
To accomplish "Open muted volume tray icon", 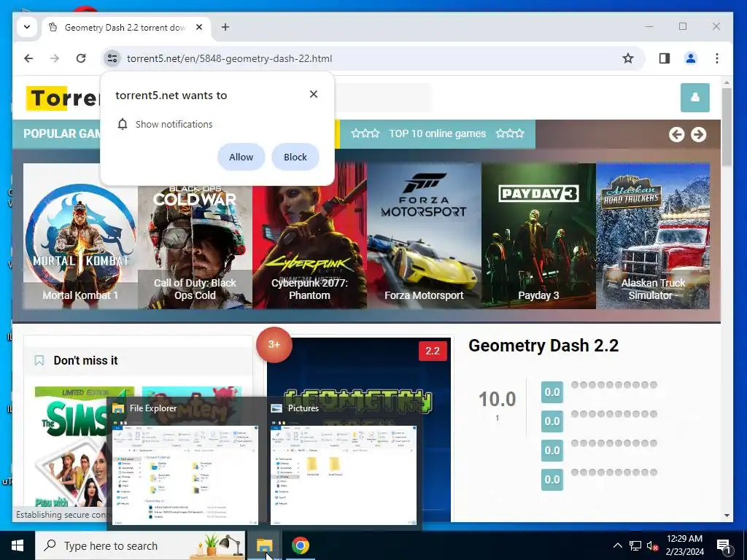I will [x=652, y=545].
